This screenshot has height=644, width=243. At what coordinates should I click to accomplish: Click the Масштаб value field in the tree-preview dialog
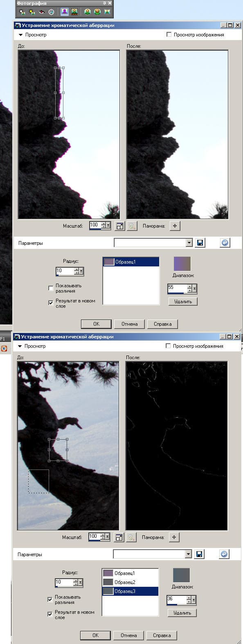click(x=94, y=537)
